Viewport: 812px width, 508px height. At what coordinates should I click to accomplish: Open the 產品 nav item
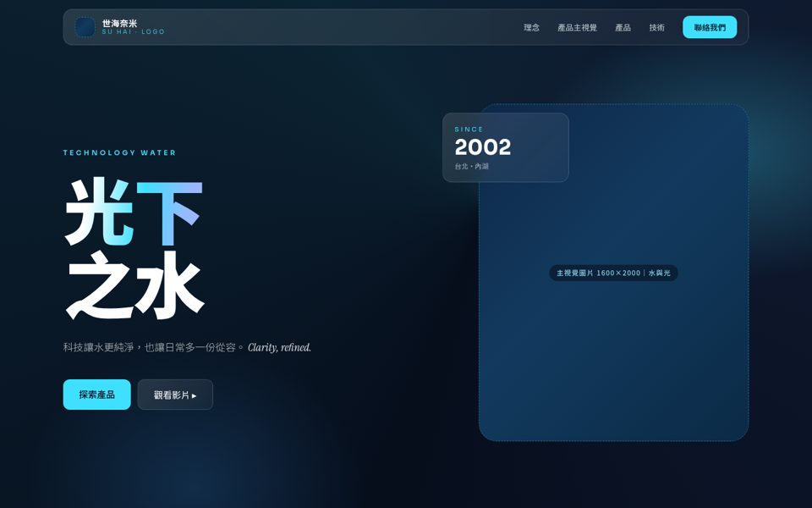[623, 27]
